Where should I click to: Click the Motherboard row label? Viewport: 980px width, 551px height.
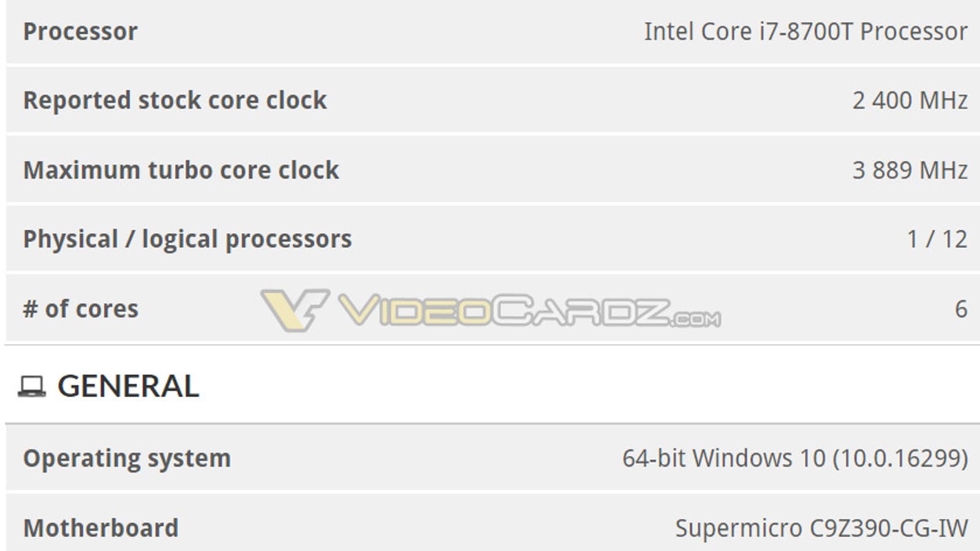click(x=100, y=528)
